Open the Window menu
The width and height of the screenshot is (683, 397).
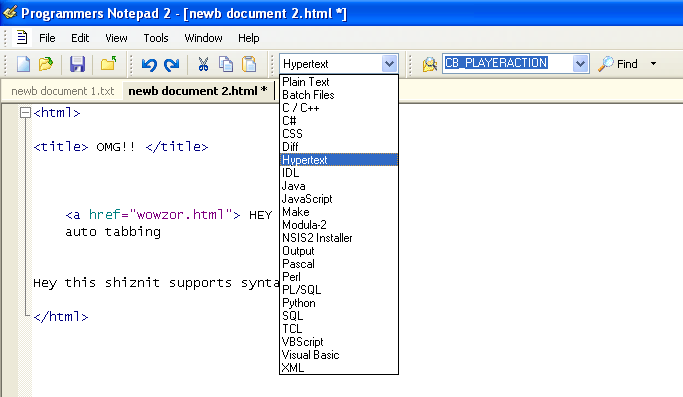click(203, 38)
